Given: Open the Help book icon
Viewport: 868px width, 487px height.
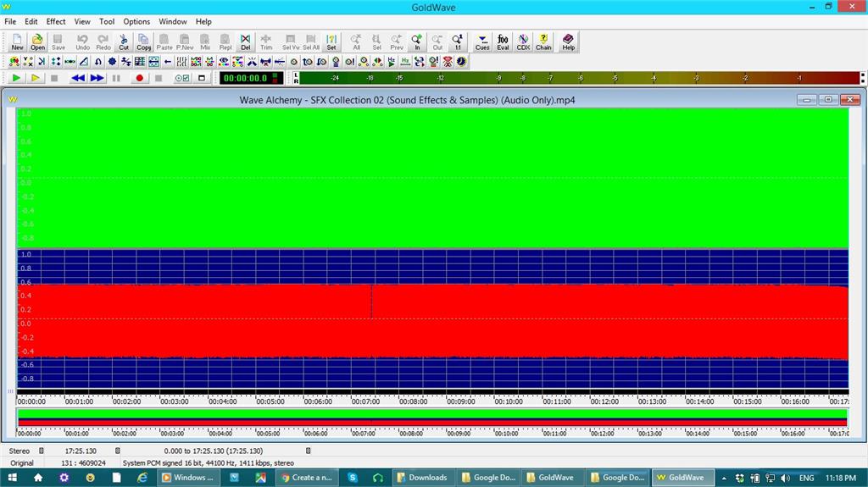Looking at the screenshot, I should pos(568,42).
